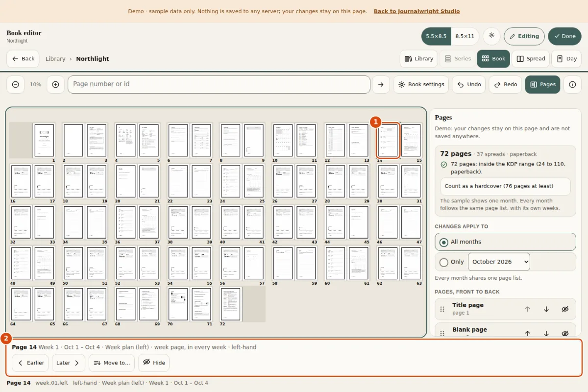Image resolution: width=588 pixels, height=392 pixels.
Task: Switch trim size to 5.5×8.5
Action: 436,36
